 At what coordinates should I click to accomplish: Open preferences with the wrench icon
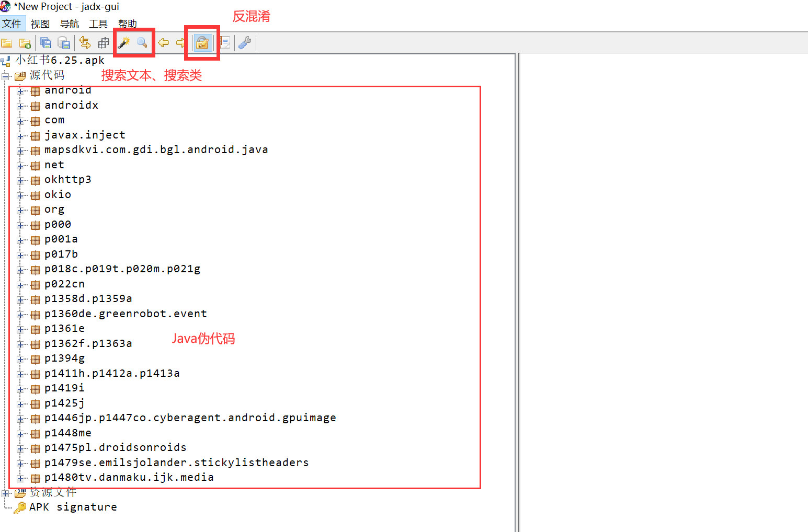[245, 43]
